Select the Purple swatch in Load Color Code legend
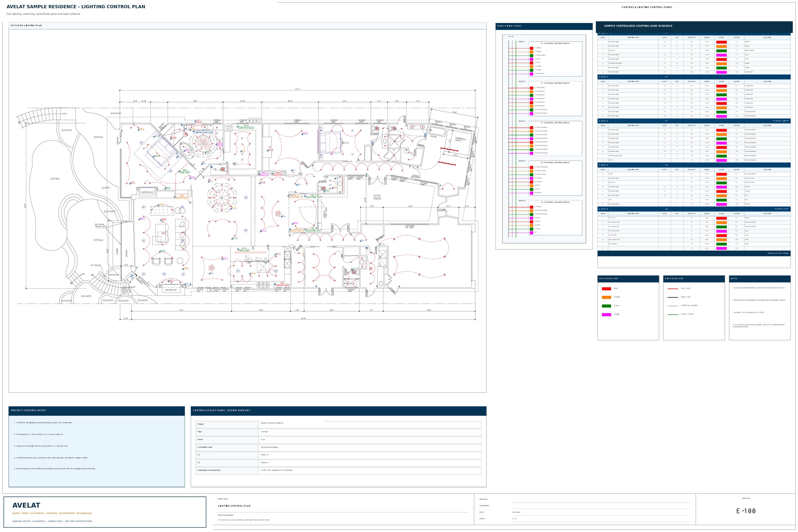The height and width of the screenshot is (532, 798). coord(606,315)
